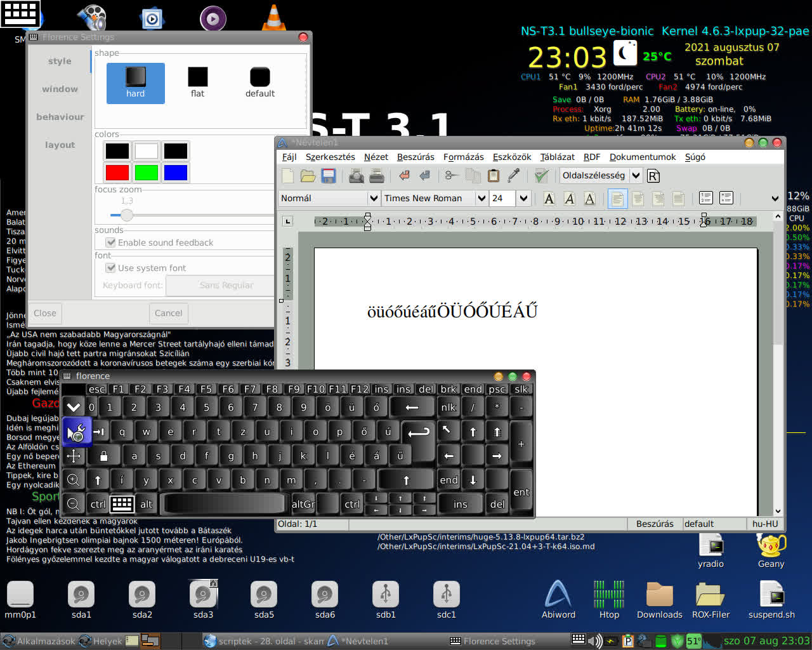The height and width of the screenshot is (650, 812).
Task: Toggle Enable sound feedback checkbox
Action: point(111,242)
